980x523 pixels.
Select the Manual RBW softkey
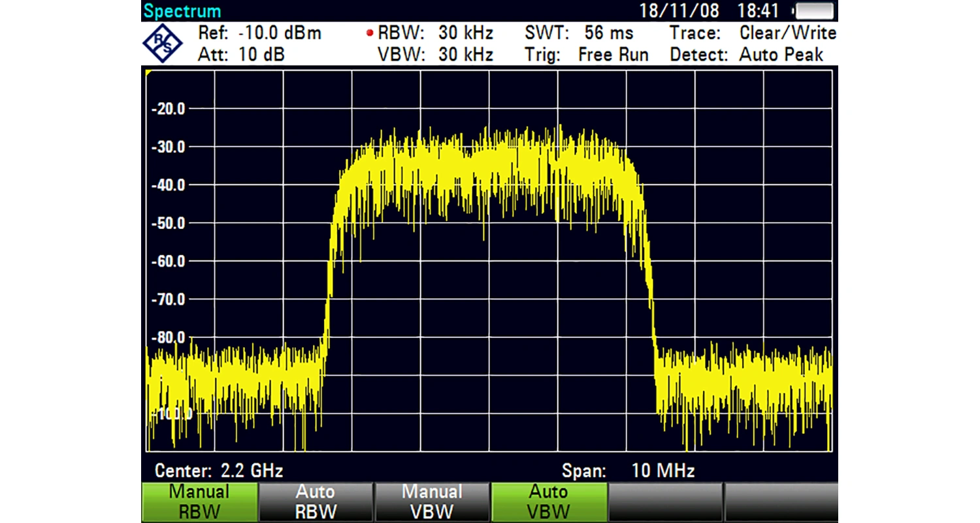tap(199, 502)
